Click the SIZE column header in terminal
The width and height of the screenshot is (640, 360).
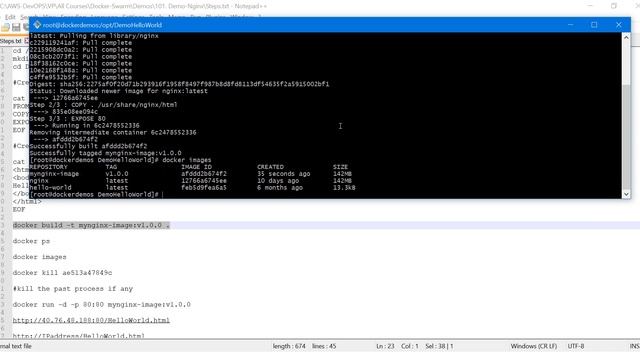[340, 167]
